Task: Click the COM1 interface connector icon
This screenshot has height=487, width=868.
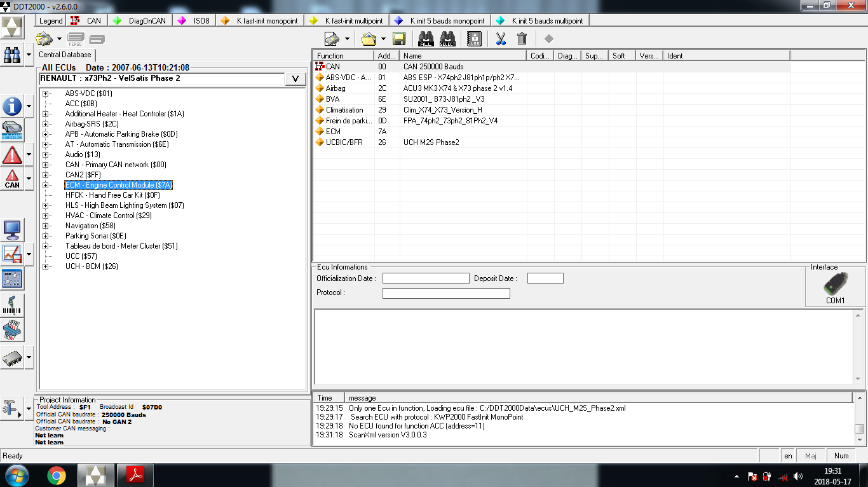Action: click(x=835, y=284)
